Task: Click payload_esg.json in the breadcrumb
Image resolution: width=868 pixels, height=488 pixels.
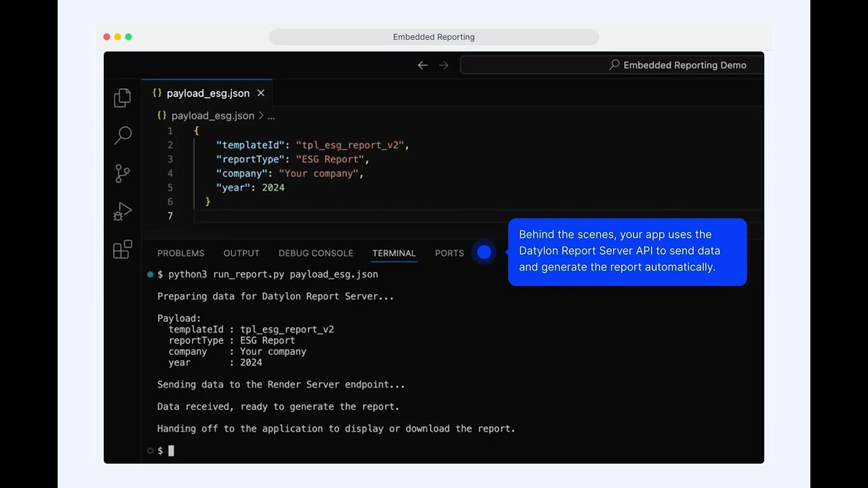Action: pyautogui.click(x=213, y=116)
